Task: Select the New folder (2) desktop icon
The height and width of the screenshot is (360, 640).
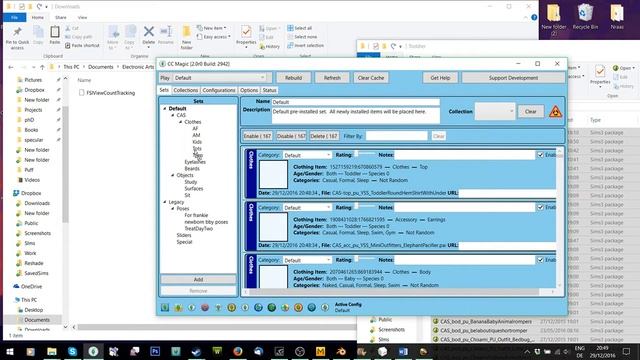Action: (x=553, y=20)
